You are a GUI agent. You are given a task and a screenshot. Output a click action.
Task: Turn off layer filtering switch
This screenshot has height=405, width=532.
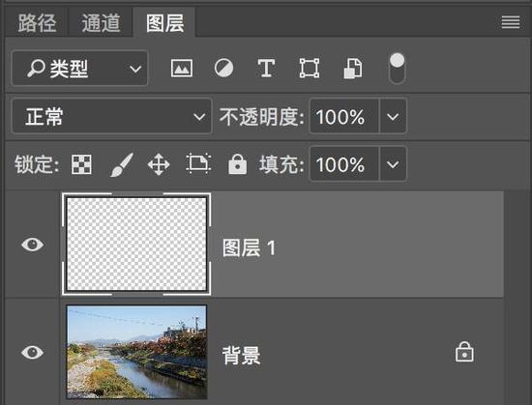pos(397,69)
